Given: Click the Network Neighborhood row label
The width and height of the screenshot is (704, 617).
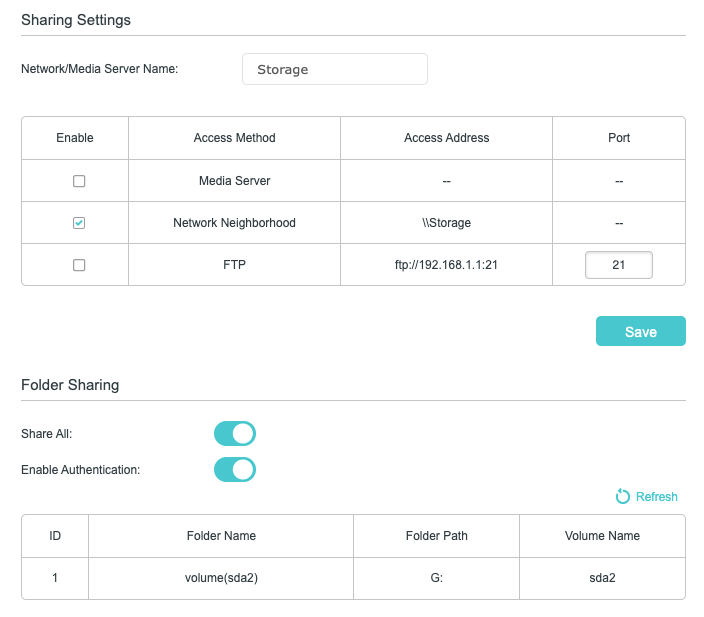Looking at the screenshot, I should [x=234, y=223].
